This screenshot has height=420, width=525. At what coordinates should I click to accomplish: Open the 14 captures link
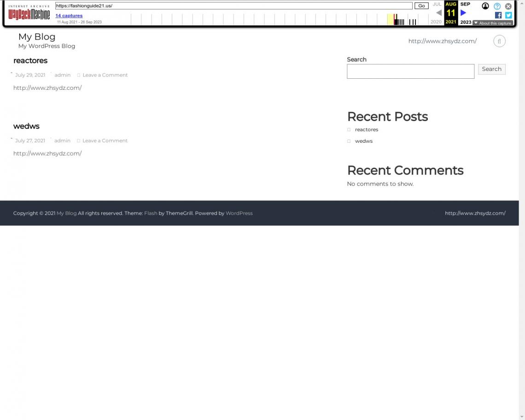69,16
